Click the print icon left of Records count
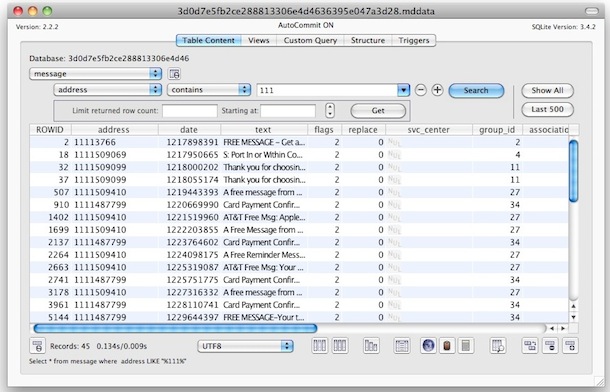 point(38,346)
